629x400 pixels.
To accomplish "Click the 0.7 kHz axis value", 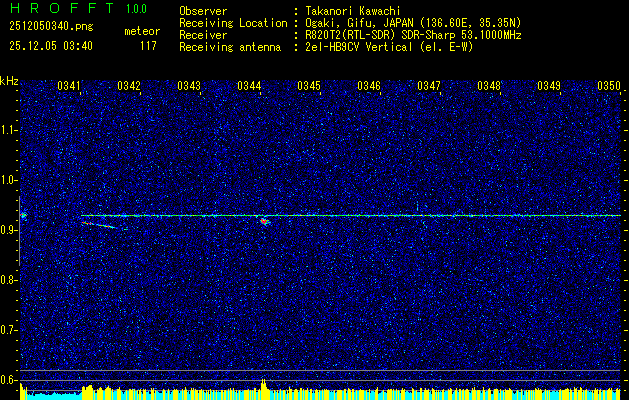I will point(8,330).
